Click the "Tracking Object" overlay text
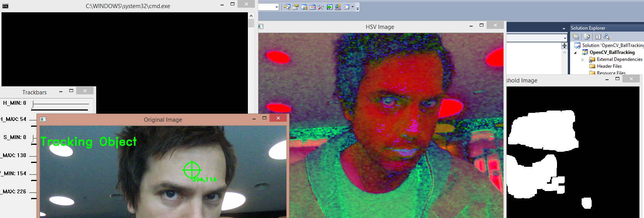The width and height of the screenshot is (644, 218). click(x=89, y=142)
